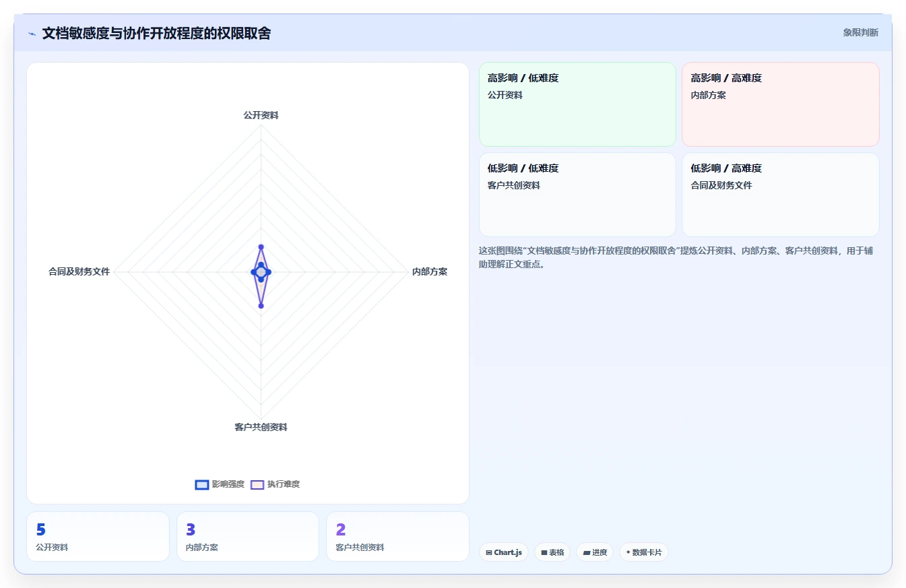The image size is (906, 588).
Task: Click the 执行难度 legend label
Action: (284, 485)
